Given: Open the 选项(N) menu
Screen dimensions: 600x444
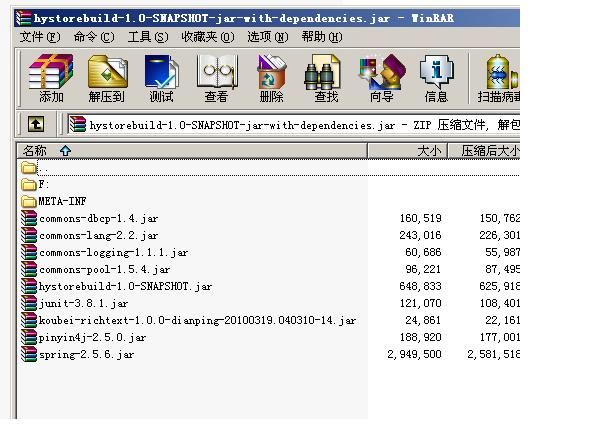Looking at the screenshot, I should coord(267,37).
